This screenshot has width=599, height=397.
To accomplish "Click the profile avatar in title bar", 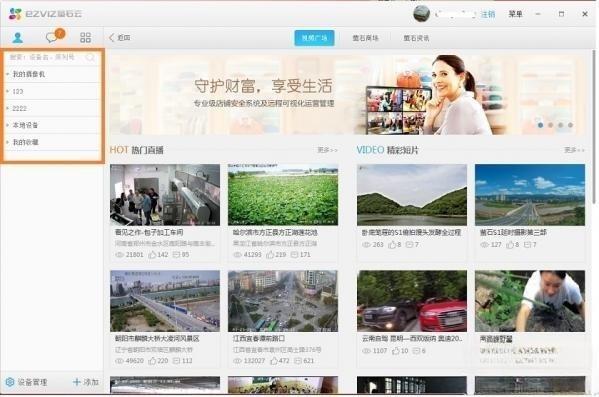I will click(422, 14).
